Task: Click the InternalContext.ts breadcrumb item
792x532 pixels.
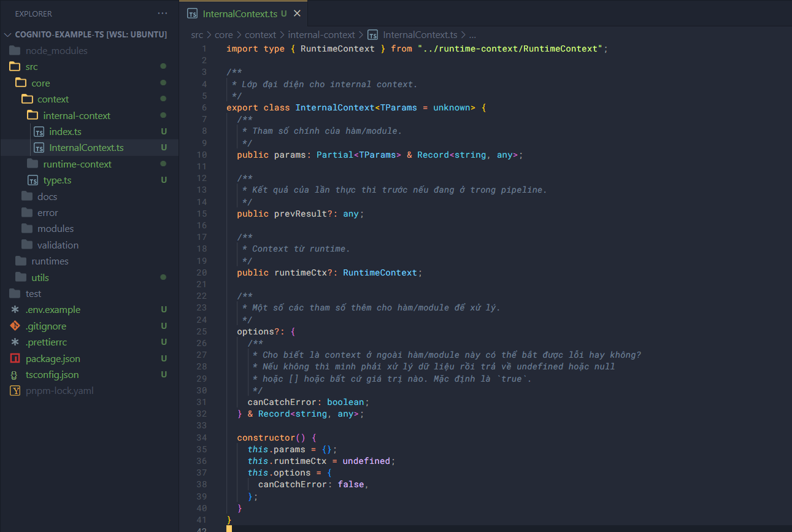Action: pyautogui.click(x=420, y=35)
